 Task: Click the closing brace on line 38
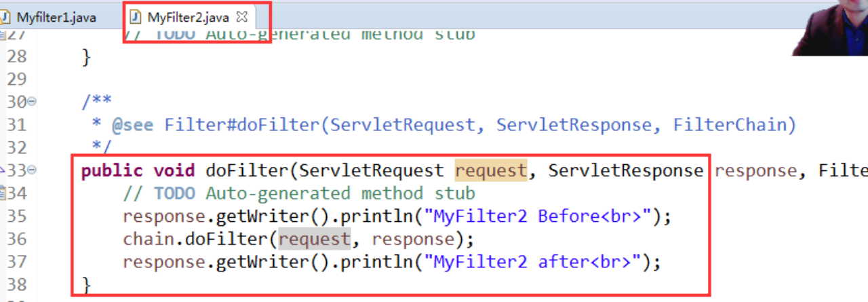click(86, 284)
